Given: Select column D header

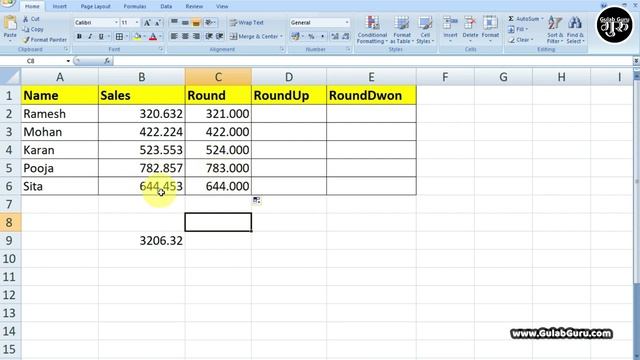Looking at the screenshot, I should click(x=289, y=77).
